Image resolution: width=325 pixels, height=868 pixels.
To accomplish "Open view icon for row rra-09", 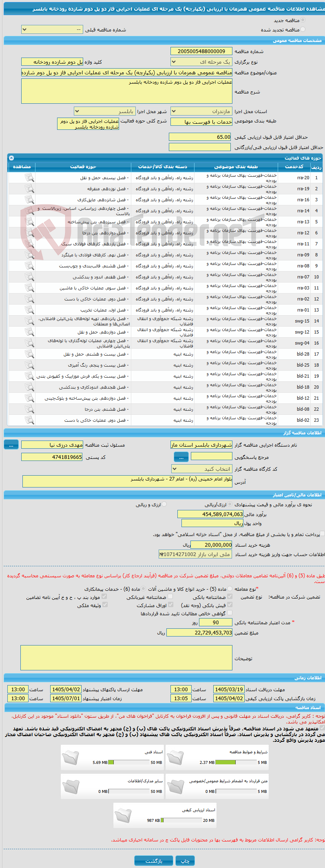I will pos(29,255).
